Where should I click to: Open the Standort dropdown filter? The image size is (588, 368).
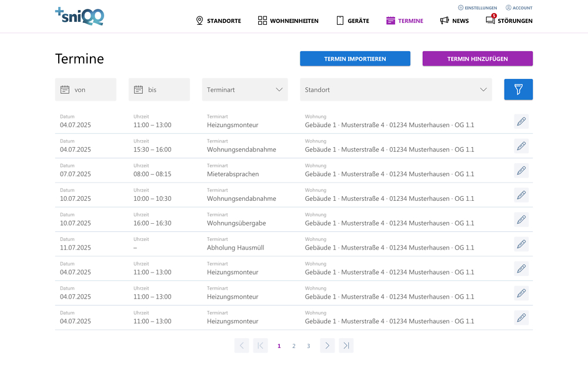coord(396,89)
